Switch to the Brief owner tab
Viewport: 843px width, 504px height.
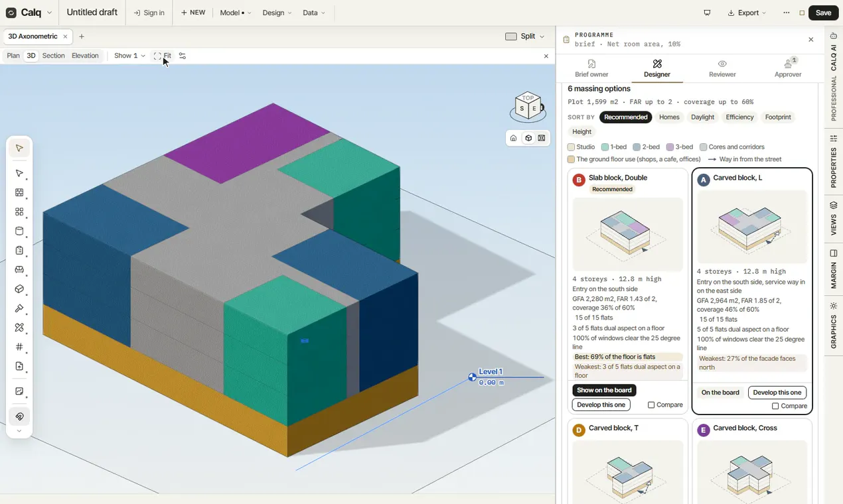pos(591,69)
